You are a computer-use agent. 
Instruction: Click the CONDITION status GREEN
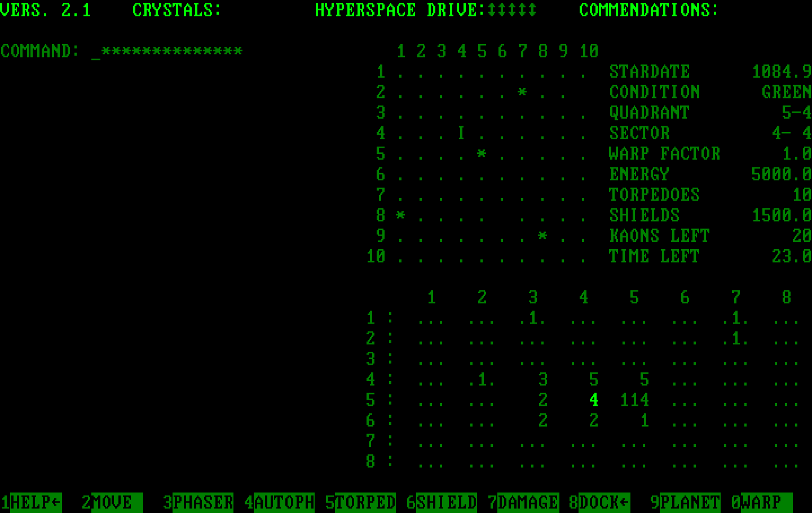(x=787, y=92)
